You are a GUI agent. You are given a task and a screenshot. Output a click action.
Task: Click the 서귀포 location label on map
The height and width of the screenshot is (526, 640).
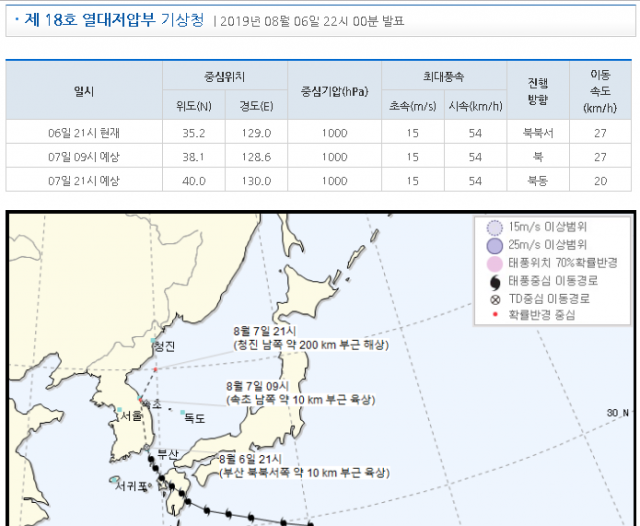130,485
